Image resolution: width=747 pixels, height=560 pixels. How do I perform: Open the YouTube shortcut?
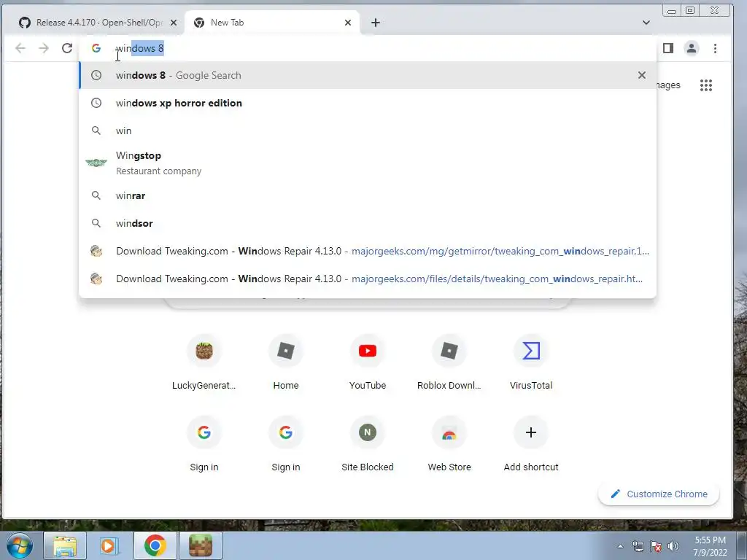point(368,363)
